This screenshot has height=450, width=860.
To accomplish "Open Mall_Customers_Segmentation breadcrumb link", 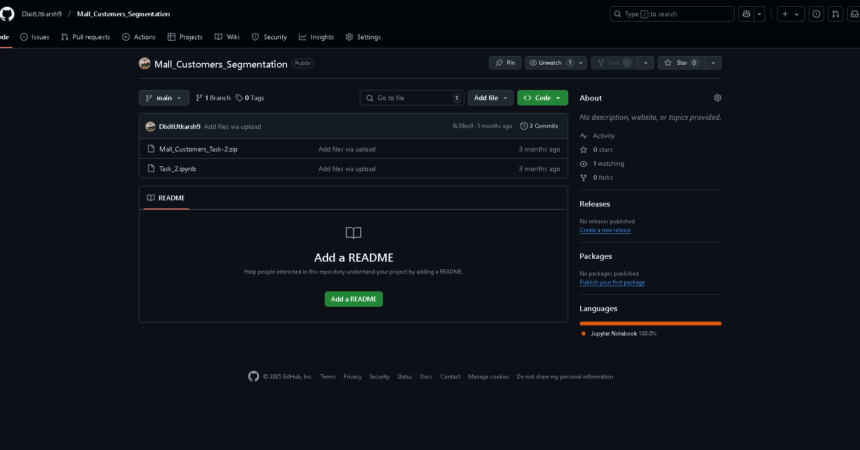I will pyautogui.click(x=123, y=14).
